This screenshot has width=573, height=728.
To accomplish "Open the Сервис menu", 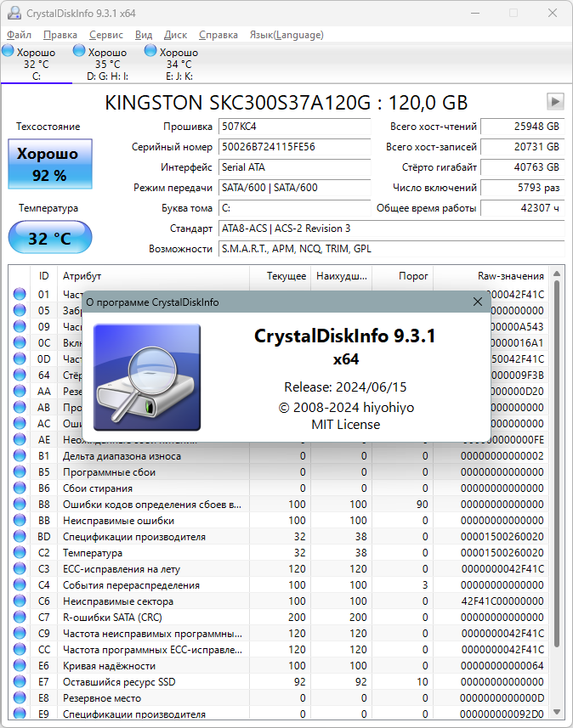I will point(106,35).
